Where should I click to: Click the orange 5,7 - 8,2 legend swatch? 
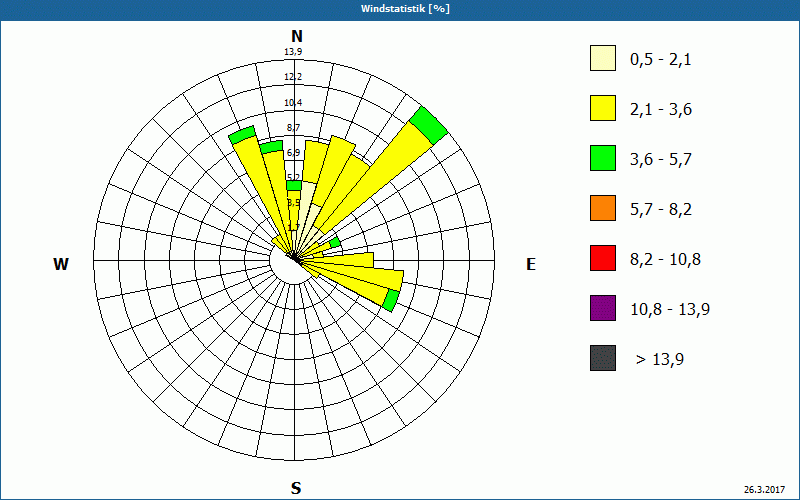pos(603,208)
